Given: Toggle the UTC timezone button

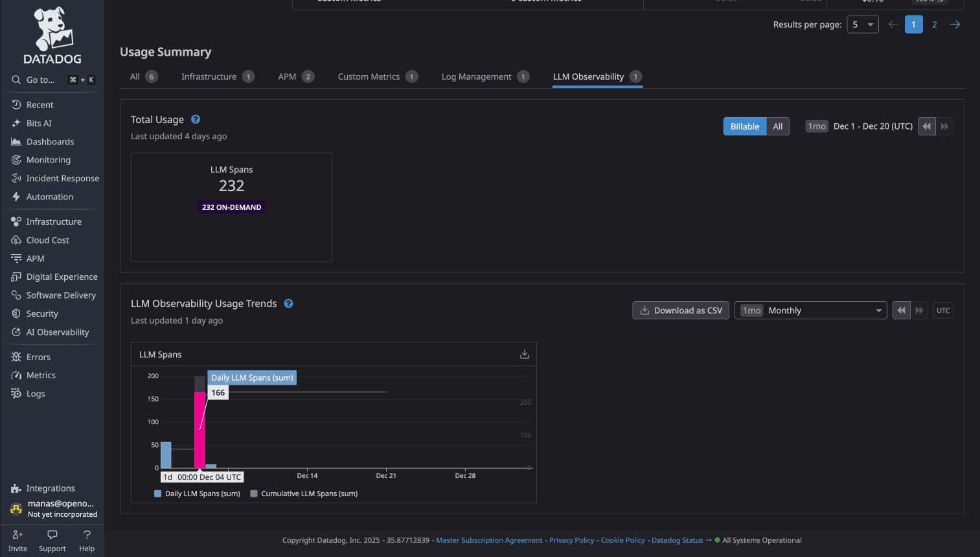Looking at the screenshot, I should click(943, 310).
